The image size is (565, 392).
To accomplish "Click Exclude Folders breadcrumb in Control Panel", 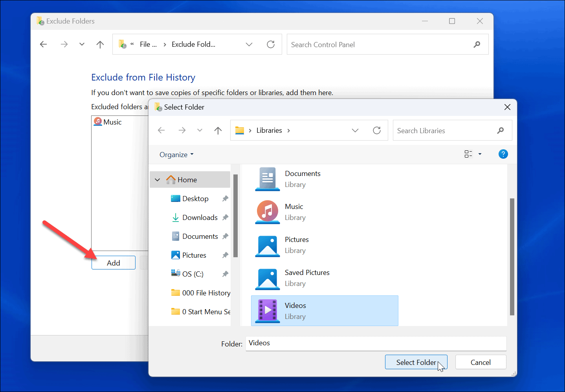I will click(x=193, y=44).
